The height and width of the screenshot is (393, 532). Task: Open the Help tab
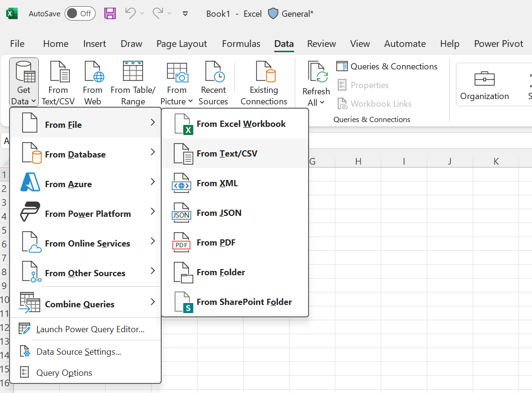[450, 44]
